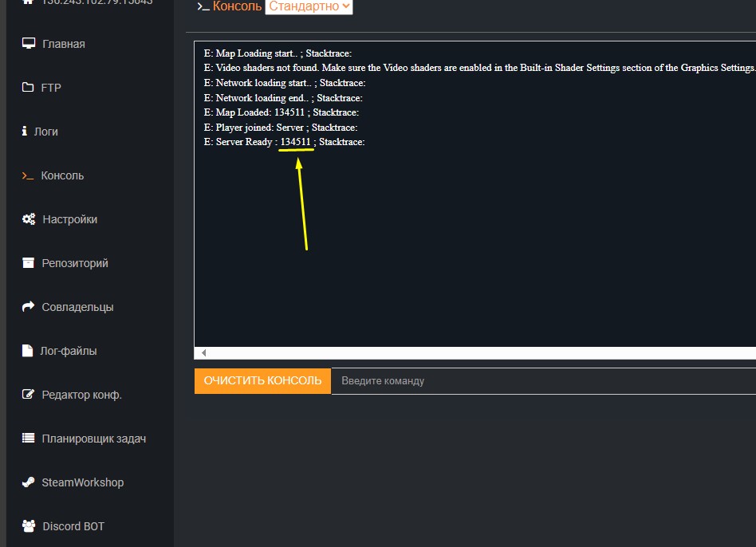Click the Steam icon beside SteamWorkshop
The image size is (756, 547).
click(29, 482)
